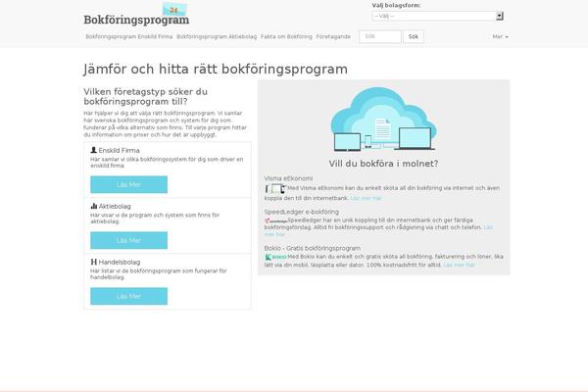588x392 pixels.
Task: Click the Jämför och hitta rätt bokföringsprogram title
Action: point(216,70)
